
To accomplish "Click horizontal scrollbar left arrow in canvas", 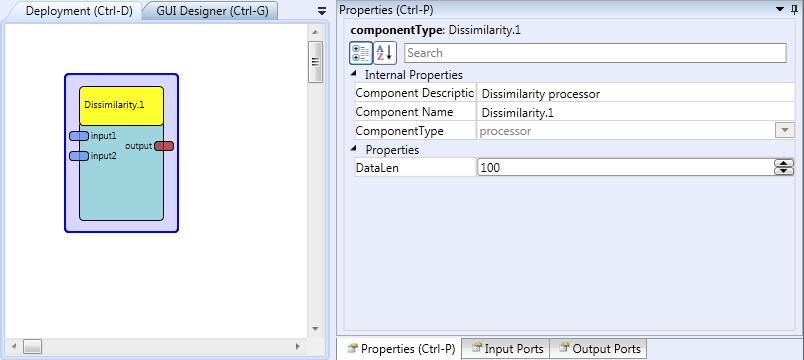I will (14, 347).
